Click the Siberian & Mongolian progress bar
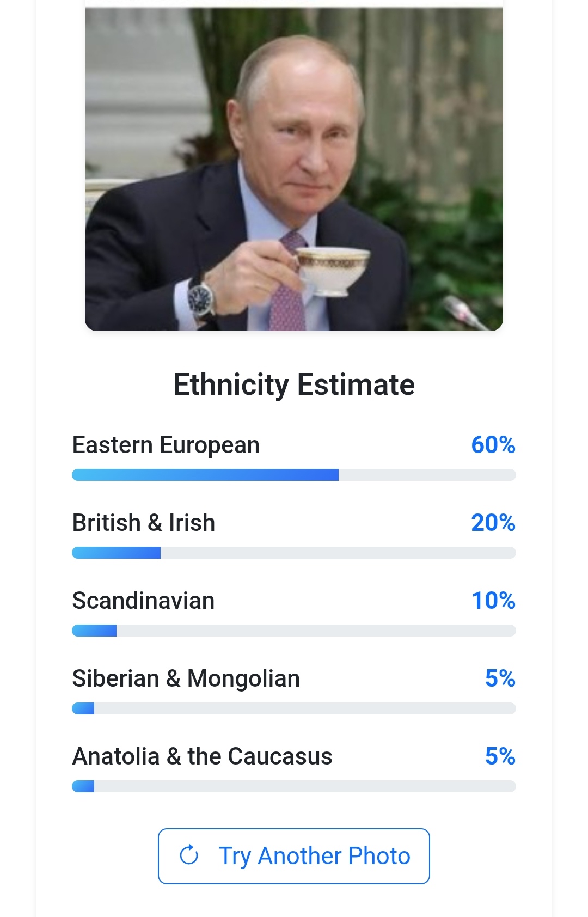588x917 pixels. point(294,708)
